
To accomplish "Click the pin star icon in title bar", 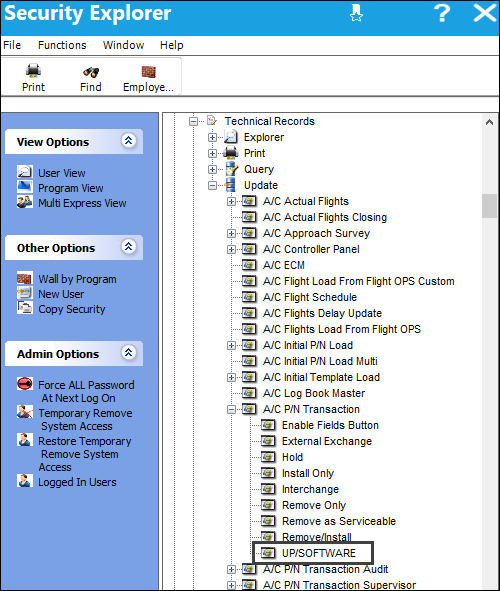I will (356, 14).
